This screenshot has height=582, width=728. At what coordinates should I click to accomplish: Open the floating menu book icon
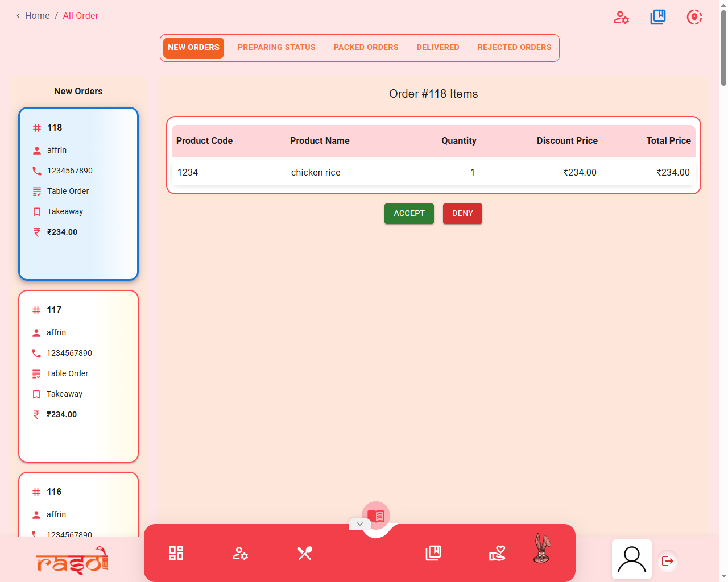click(376, 516)
